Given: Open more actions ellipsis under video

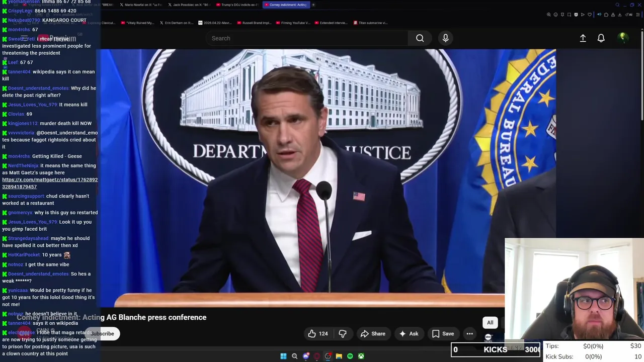Looking at the screenshot, I should 469,333.
